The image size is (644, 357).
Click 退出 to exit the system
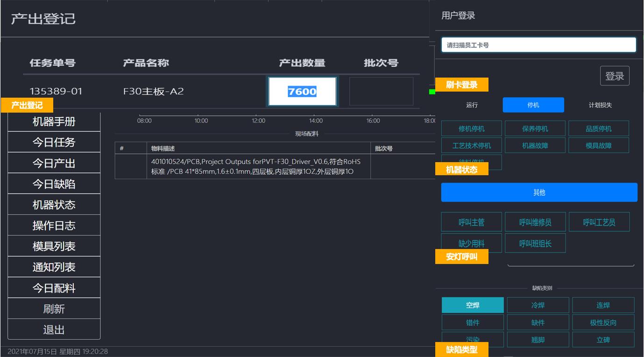pos(54,329)
